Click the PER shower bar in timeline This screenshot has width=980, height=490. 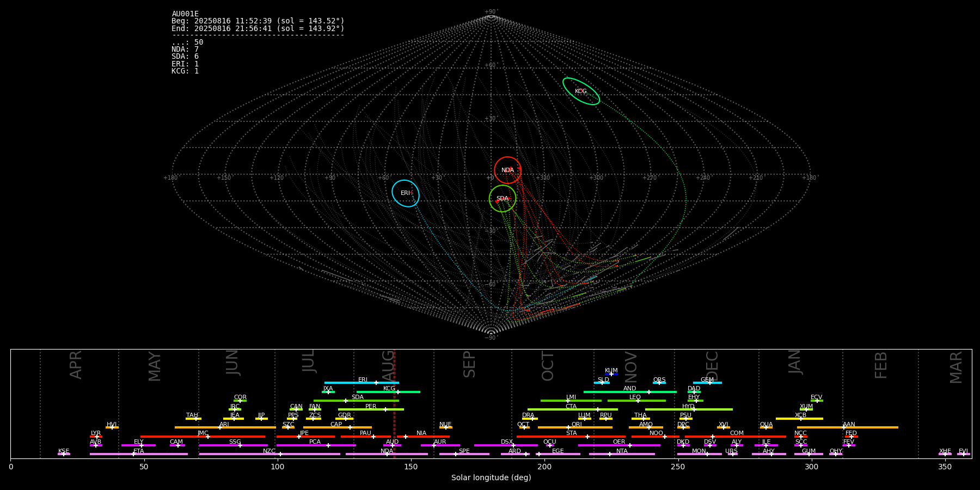371,409
